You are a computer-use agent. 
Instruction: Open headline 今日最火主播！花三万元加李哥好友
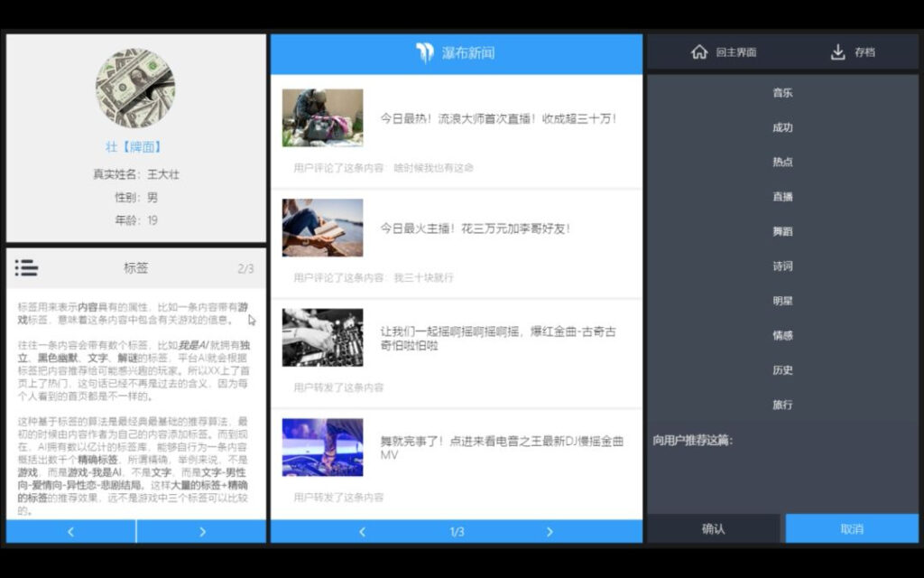475,228
